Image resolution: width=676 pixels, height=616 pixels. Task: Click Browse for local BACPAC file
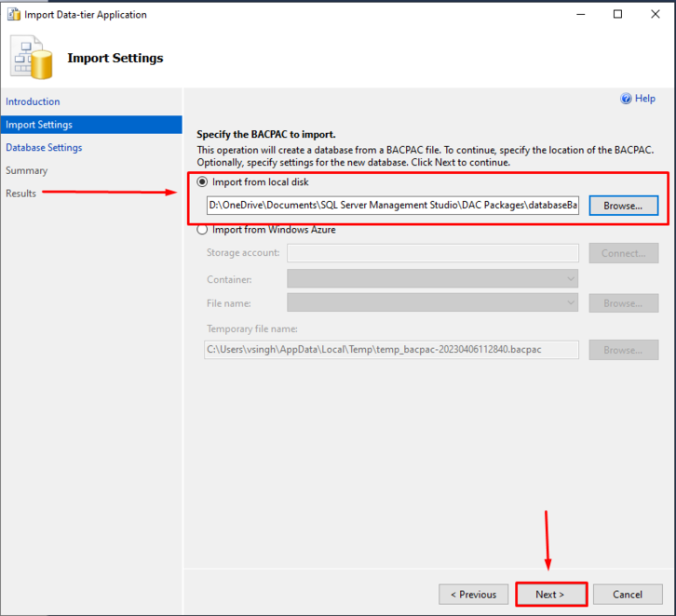pyautogui.click(x=623, y=206)
